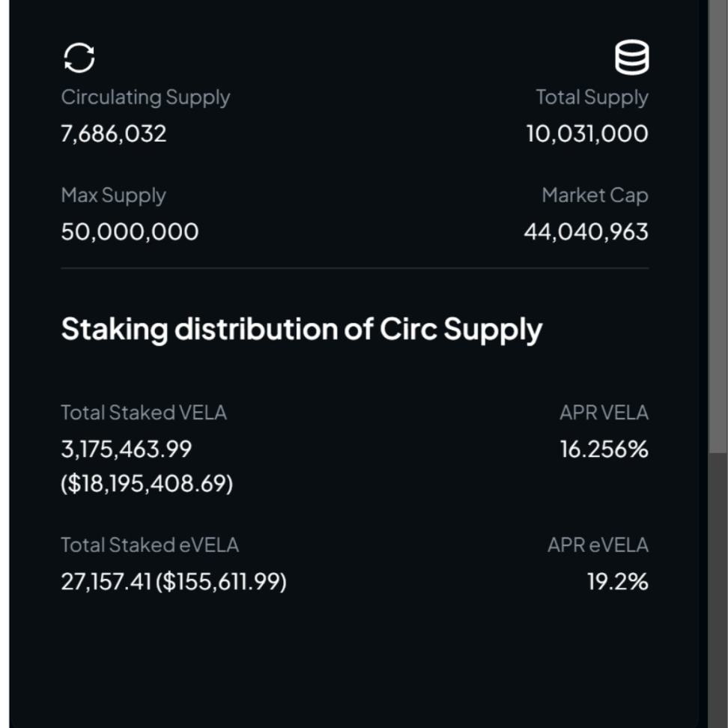Image resolution: width=728 pixels, height=728 pixels.
Task: Click the Circulating Supply label
Action: click(145, 97)
